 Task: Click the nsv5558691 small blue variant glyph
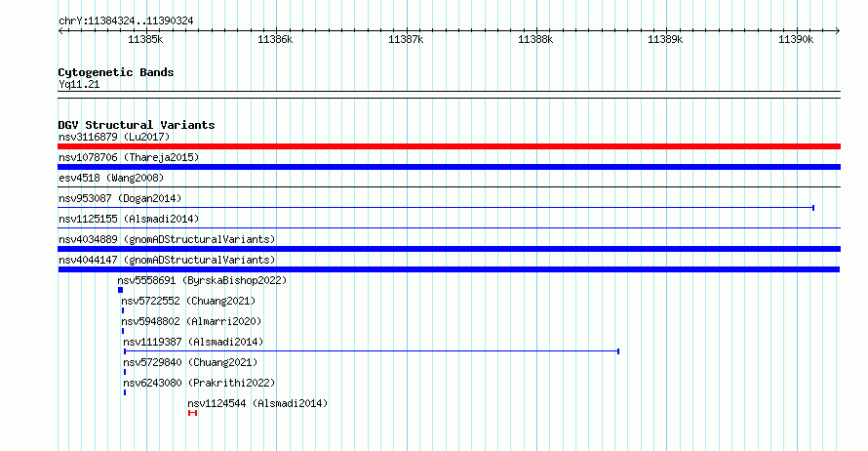(121, 290)
